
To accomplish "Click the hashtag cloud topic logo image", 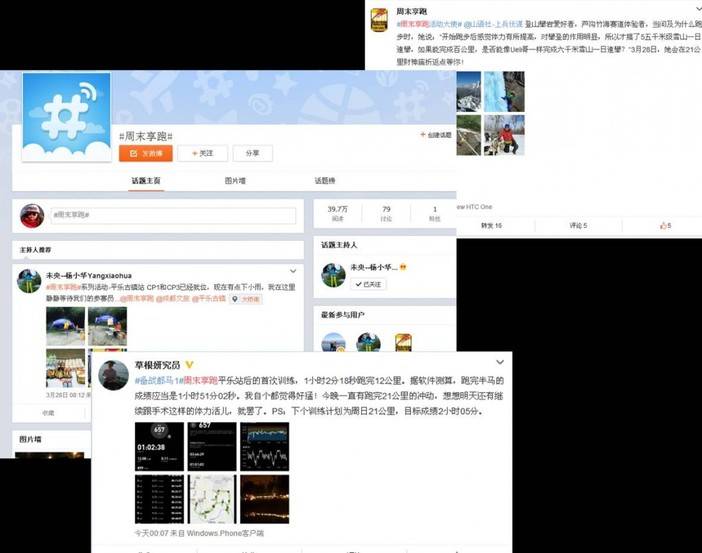I will point(67,116).
